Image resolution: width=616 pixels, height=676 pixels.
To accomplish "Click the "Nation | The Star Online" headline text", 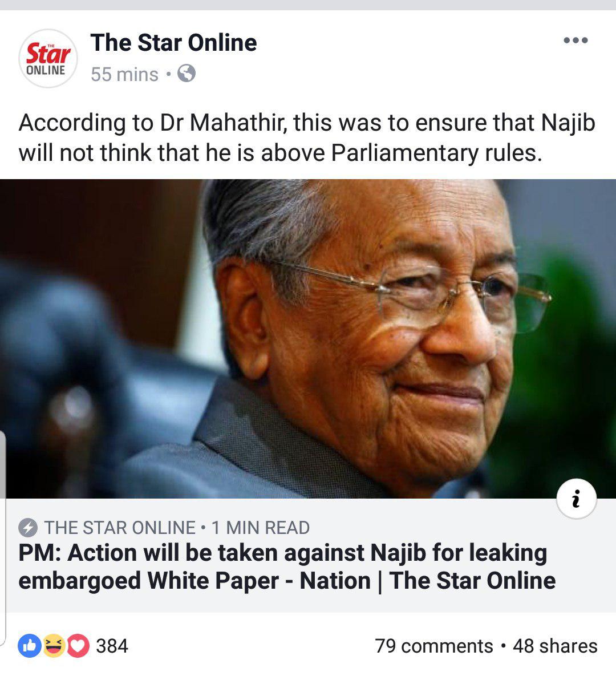I will 428,581.
